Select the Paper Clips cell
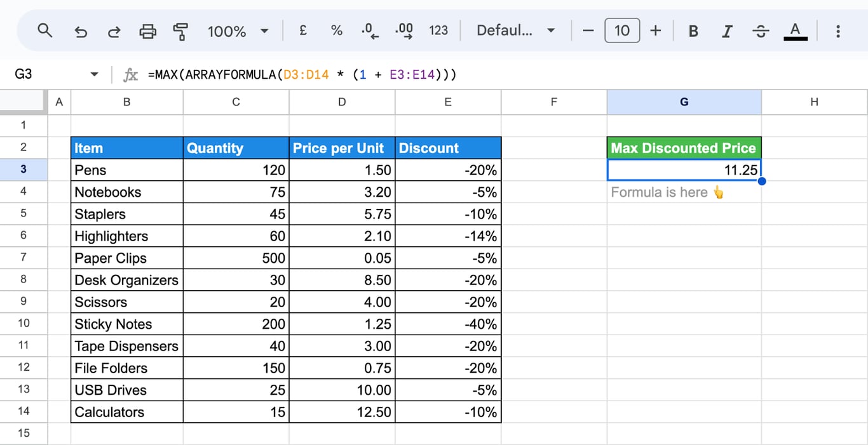This screenshot has height=445, width=868. coord(127,258)
